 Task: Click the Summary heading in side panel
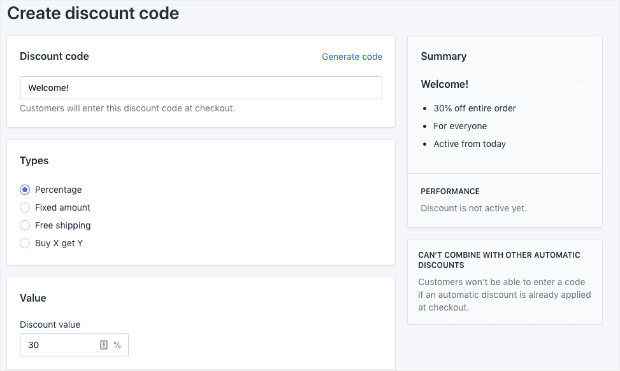(444, 57)
